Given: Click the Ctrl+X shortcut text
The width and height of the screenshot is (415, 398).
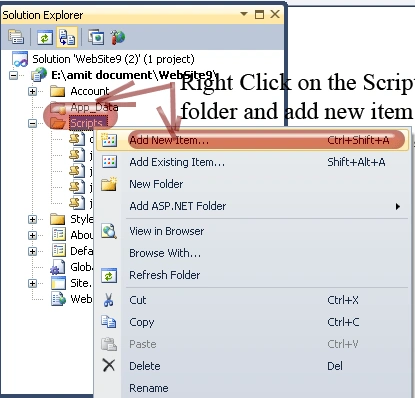Looking at the screenshot, I should click(343, 300).
